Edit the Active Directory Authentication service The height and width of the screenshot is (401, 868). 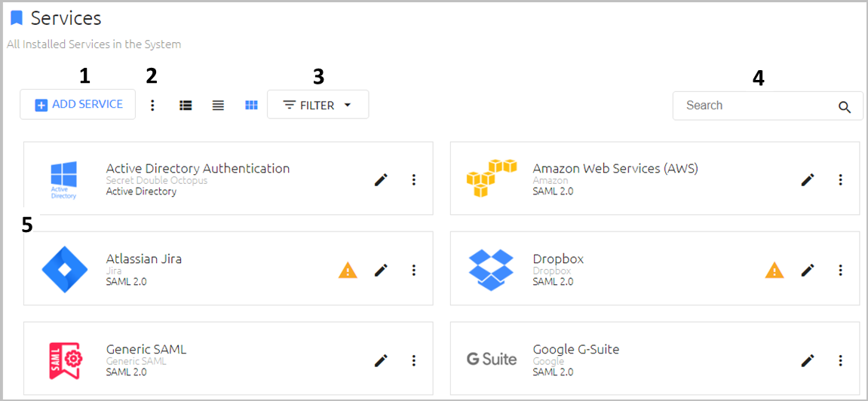click(381, 179)
